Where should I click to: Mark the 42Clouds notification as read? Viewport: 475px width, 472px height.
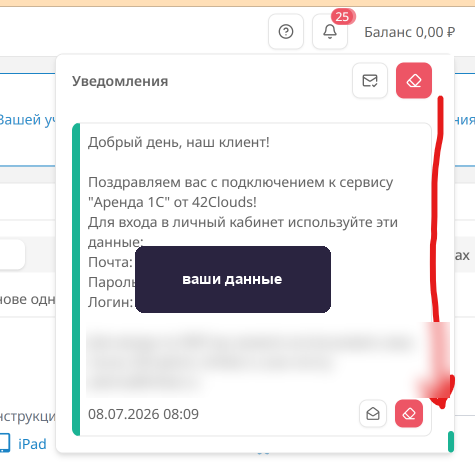[x=373, y=414]
